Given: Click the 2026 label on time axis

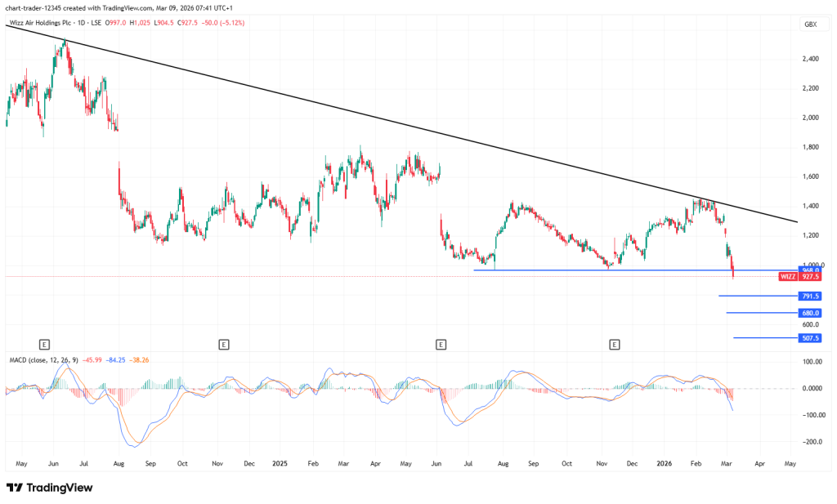Looking at the screenshot, I should tap(664, 462).
